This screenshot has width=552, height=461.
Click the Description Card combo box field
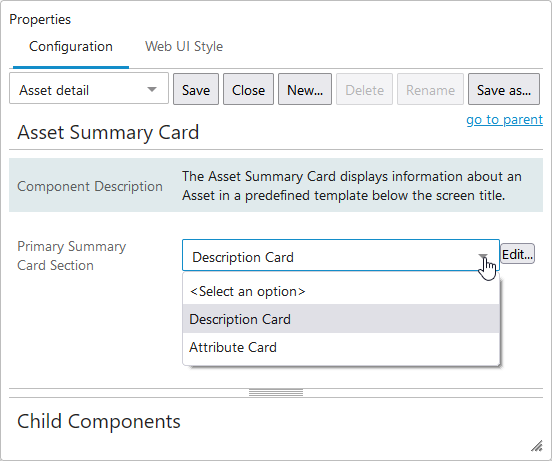(x=341, y=256)
